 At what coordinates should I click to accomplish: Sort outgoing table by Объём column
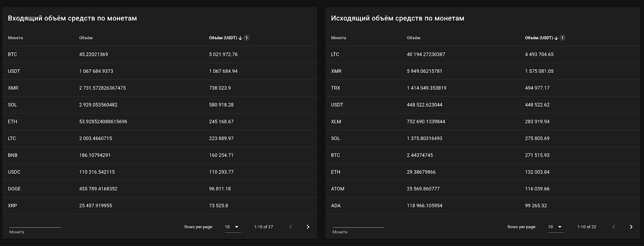click(413, 38)
